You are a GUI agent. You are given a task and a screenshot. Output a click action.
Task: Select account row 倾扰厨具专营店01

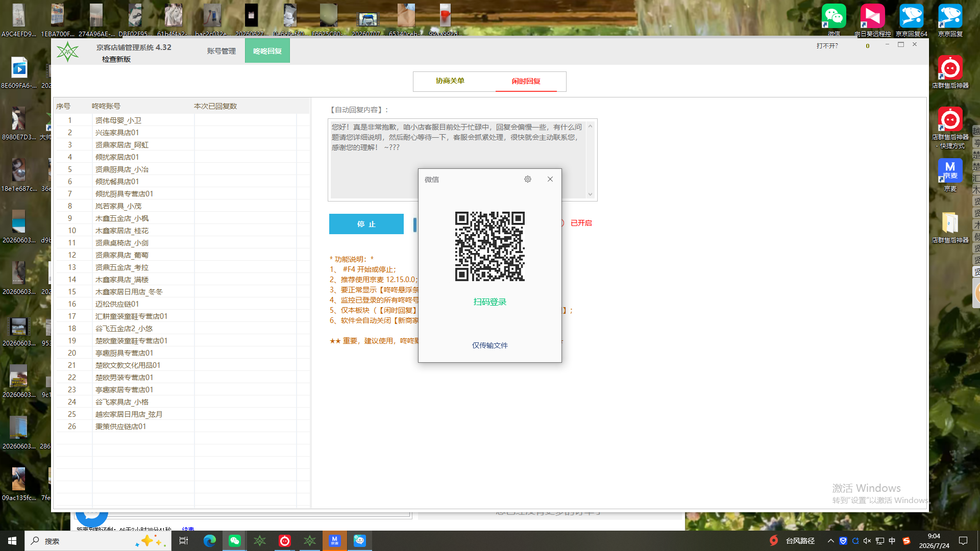pos(182,194)
